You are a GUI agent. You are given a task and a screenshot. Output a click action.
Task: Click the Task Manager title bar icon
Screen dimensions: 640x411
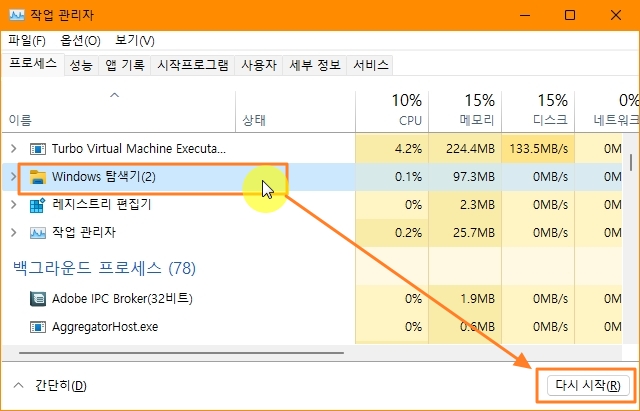click(17, 15)
